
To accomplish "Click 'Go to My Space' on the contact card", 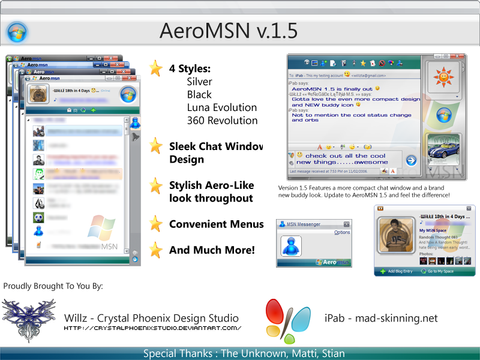I will pos(438,271).
